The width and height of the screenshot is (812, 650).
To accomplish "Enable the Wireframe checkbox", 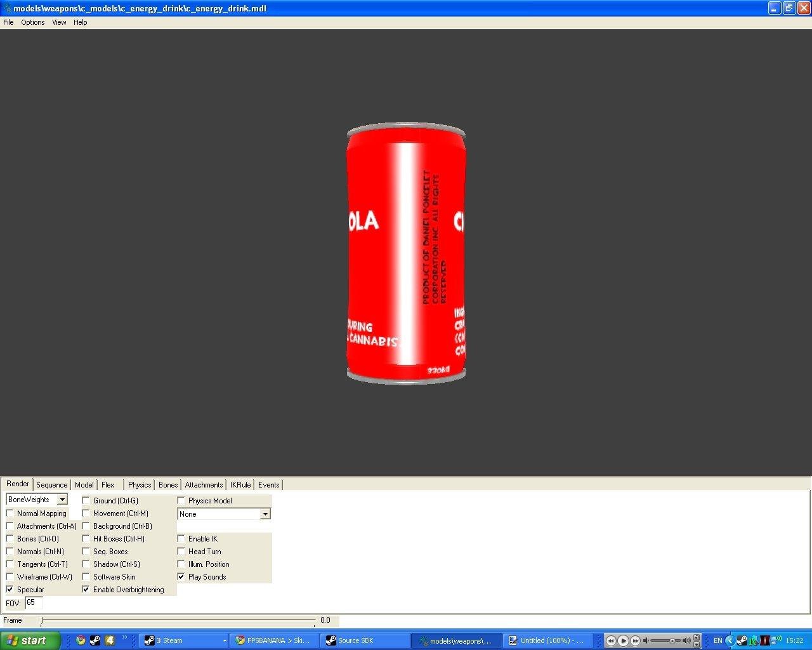I will (10, 577).
